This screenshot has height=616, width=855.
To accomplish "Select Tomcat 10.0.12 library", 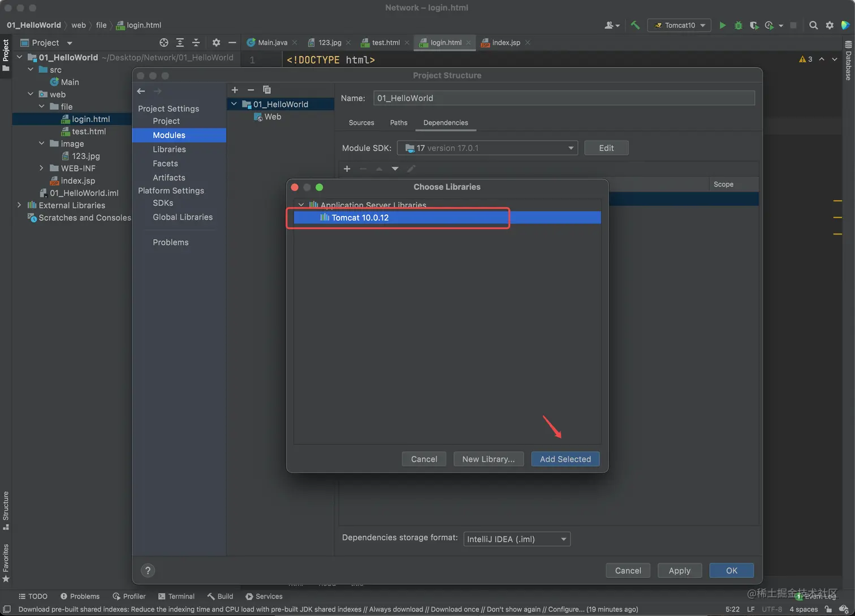I will 447,218.
